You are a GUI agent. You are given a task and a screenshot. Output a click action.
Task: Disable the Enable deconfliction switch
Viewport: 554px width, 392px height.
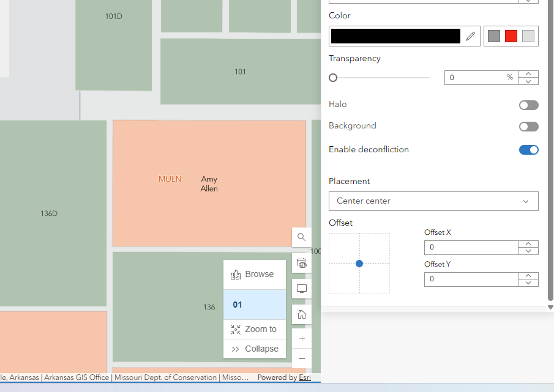point(528,150)
